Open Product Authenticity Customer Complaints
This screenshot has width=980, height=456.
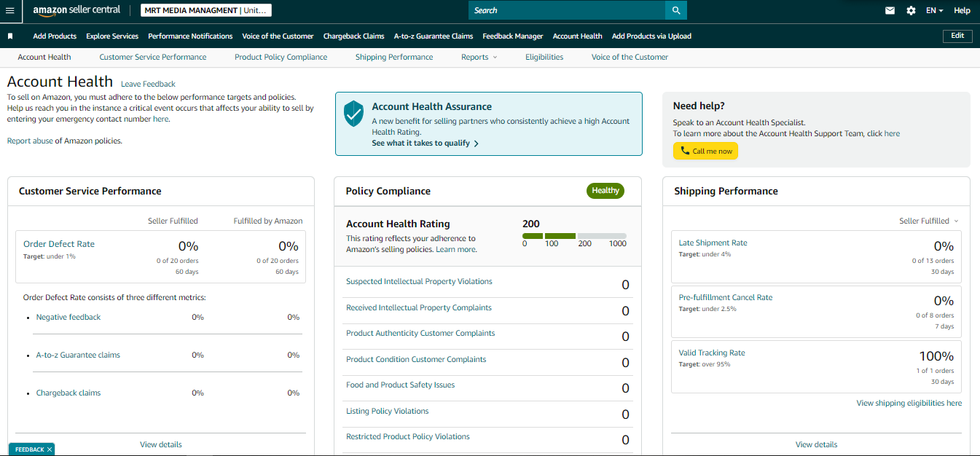click(420, 333)
